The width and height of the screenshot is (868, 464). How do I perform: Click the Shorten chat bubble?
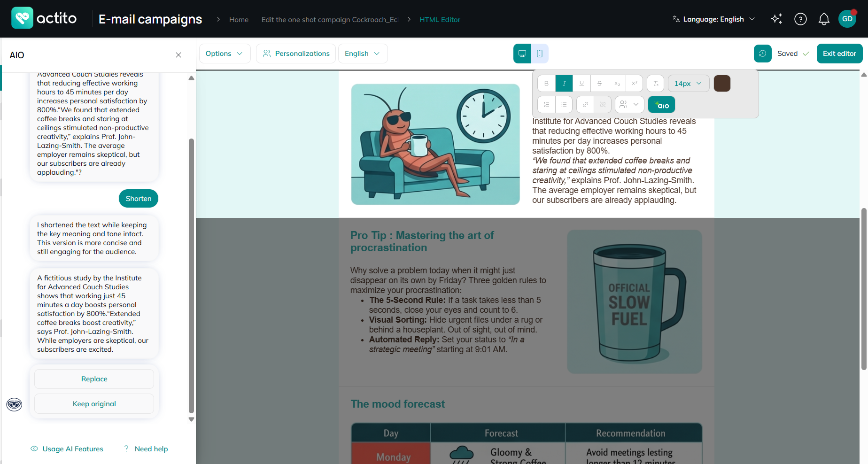coord(139,198)
